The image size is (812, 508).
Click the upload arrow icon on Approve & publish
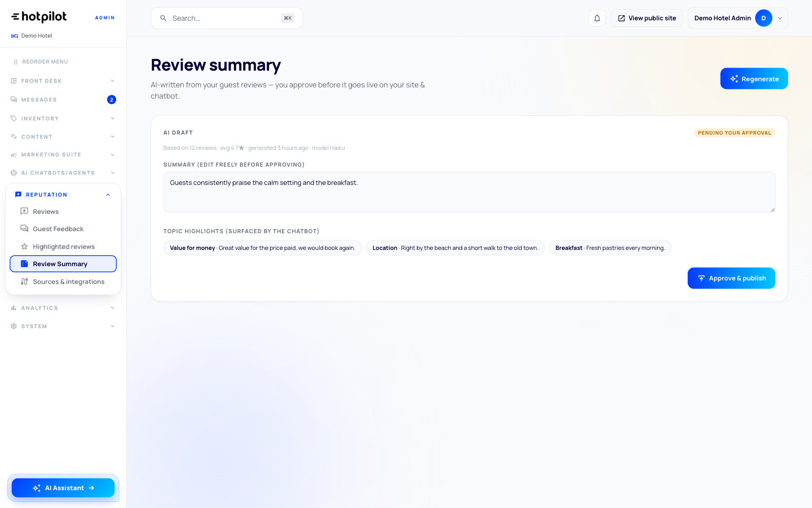[x=701, y=278]
